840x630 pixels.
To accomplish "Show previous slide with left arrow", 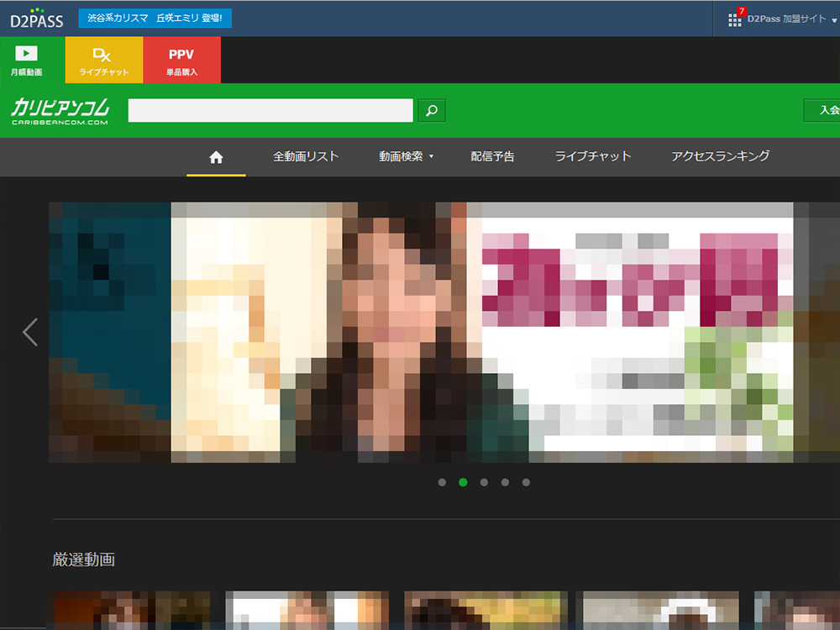I will click(30, 332).
